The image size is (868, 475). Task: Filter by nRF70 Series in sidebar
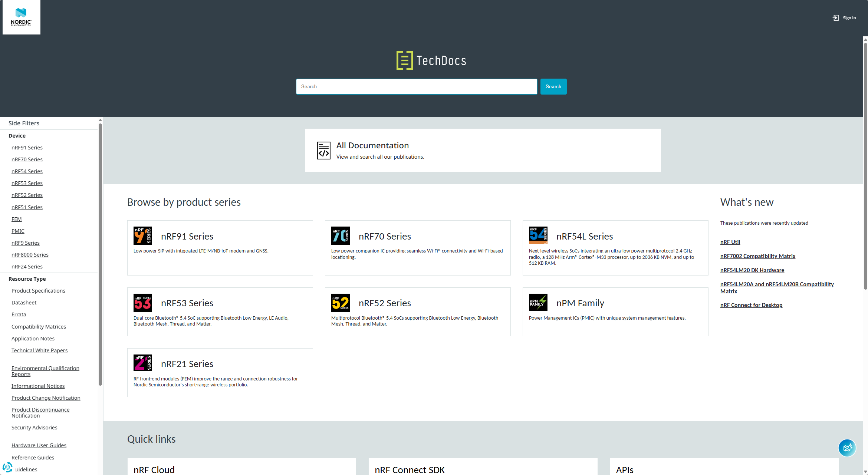[27, 159]
